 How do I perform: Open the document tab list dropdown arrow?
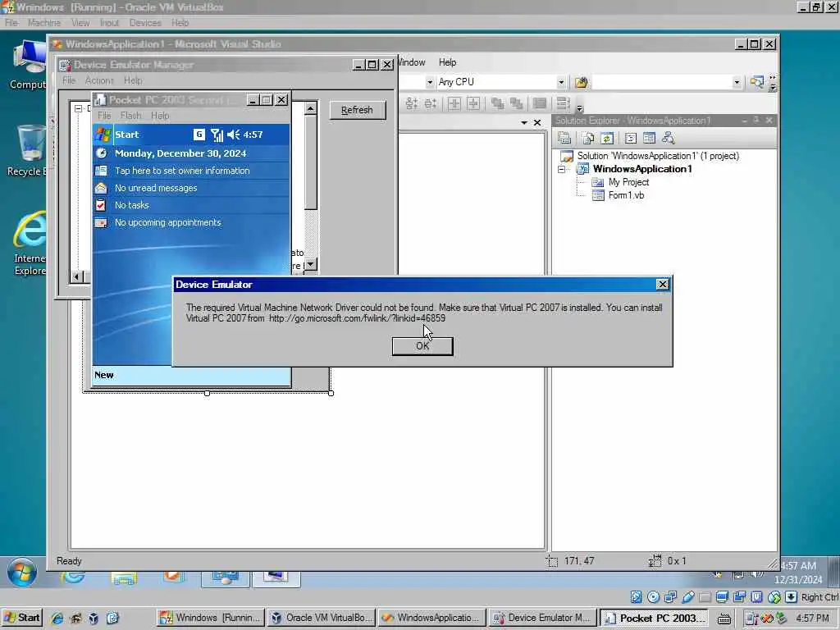tap(524, 123)
